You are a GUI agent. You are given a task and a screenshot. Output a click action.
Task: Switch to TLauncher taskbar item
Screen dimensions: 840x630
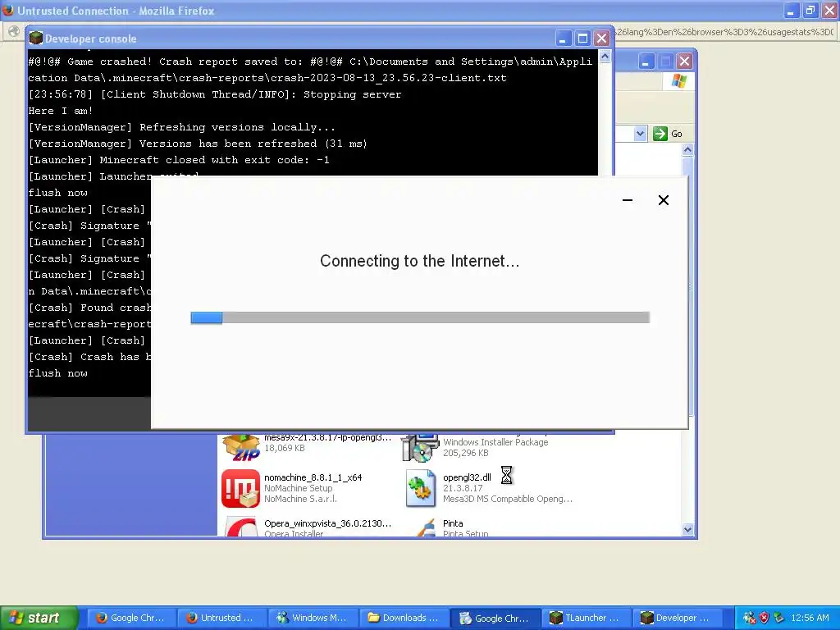point(587,618)
